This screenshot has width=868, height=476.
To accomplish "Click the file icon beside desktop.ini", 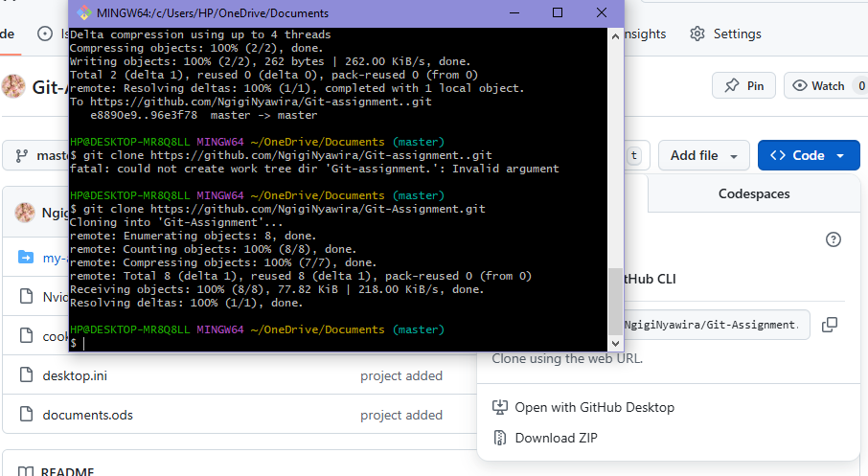I will [26, 375].
